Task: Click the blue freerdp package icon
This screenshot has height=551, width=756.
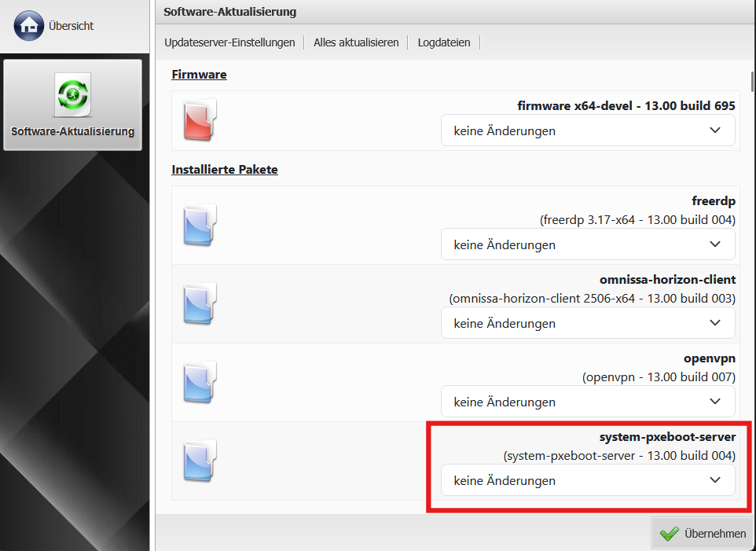Action: 199,225
